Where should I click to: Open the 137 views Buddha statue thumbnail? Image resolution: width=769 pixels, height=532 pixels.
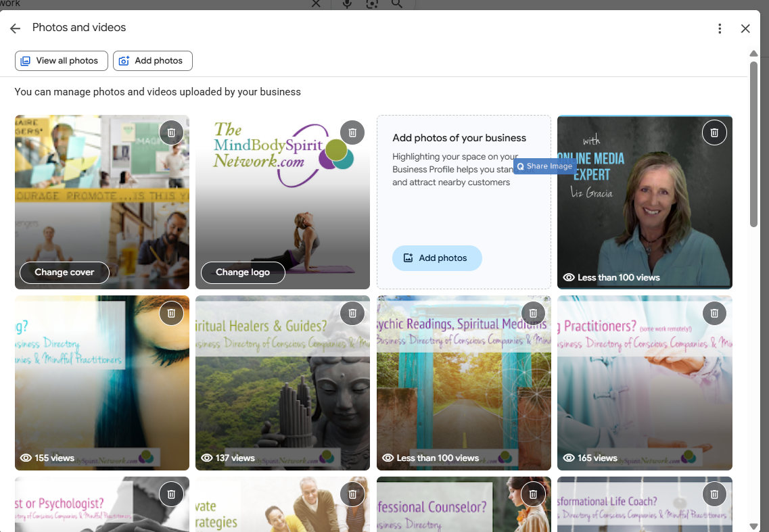[283, 383]
